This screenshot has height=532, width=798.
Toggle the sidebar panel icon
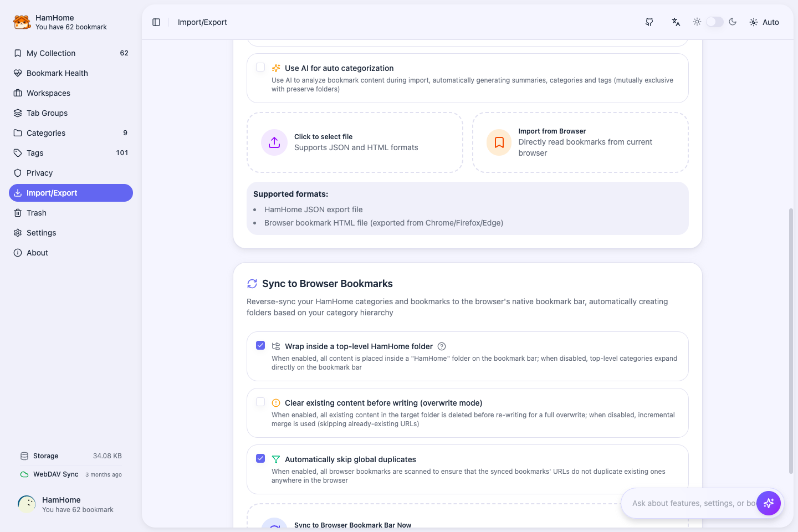tap(156, 22)
